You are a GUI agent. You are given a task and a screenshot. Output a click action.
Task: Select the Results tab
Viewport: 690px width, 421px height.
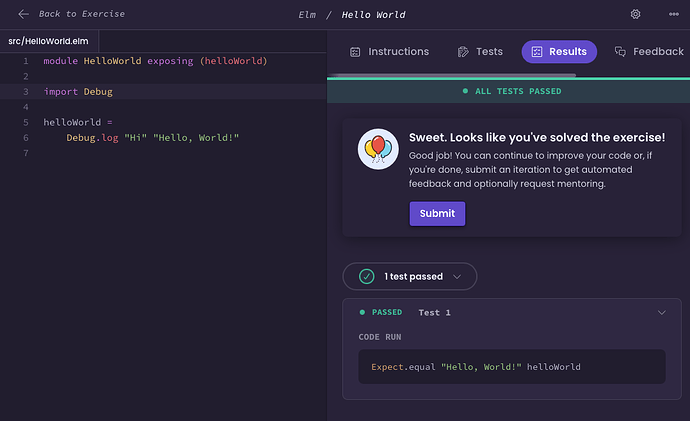(x=559, y=52)
